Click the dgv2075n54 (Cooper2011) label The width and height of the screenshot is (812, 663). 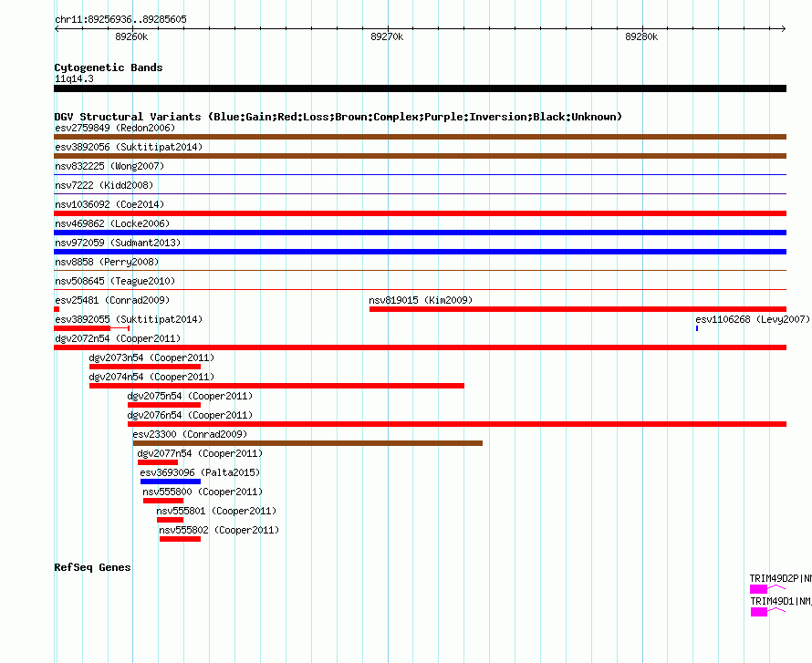[x=190, y=396]
